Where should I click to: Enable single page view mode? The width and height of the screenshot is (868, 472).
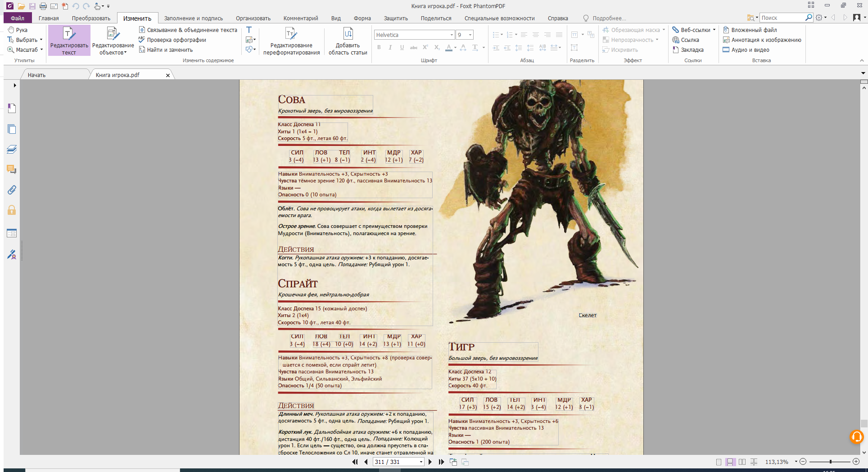click(x=719, y=462)
